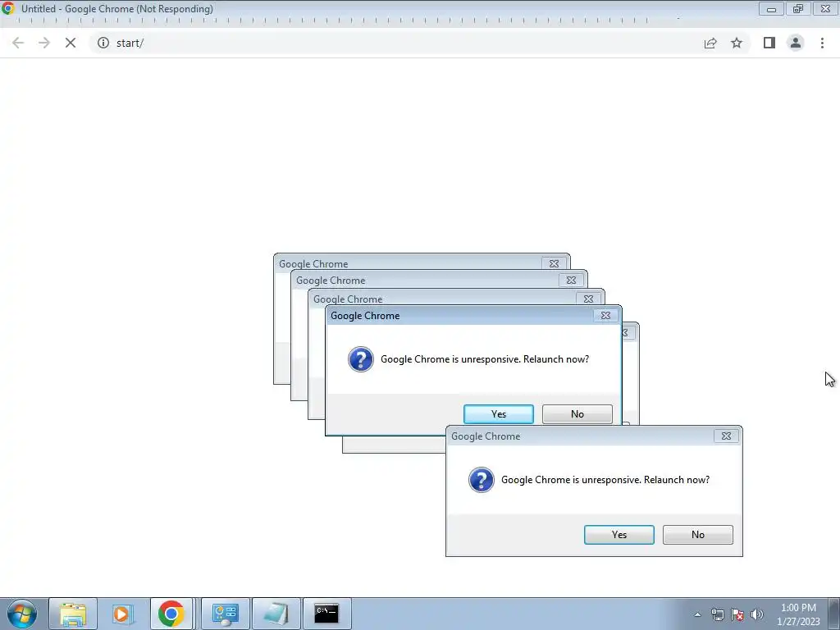
Task: Click the volume speaker tray icon
Action: [x=757, y=614]
